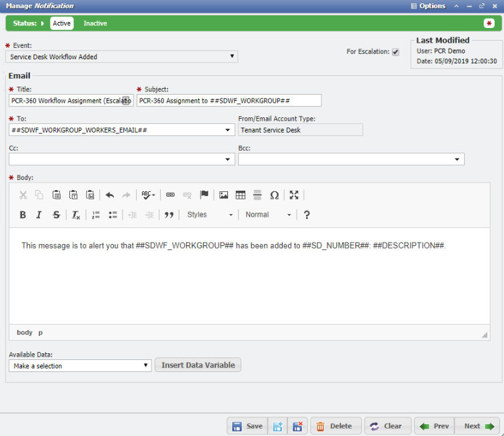Apply italic formatting in editor

pos(39,215)
